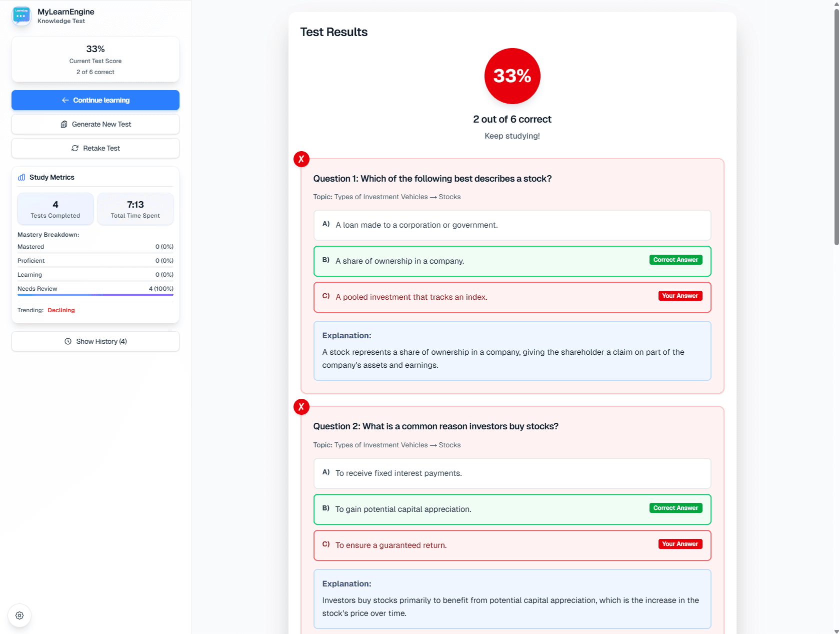The image size is (840, 634).
Task: Click the Your Answer badge on Question 2
Action: (x=680, y=544)
